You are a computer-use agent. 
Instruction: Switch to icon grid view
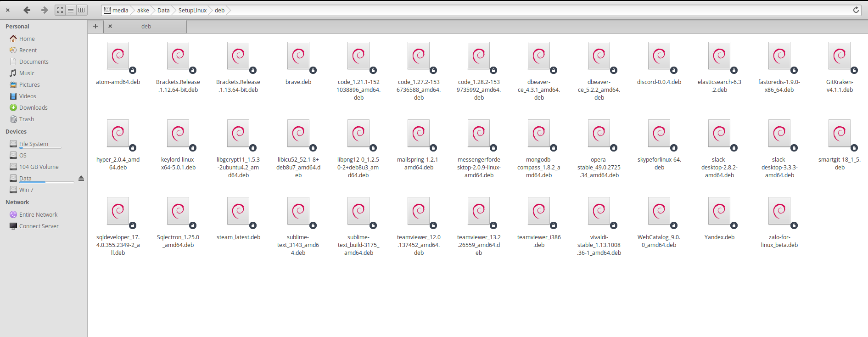(x=60, y=10)
